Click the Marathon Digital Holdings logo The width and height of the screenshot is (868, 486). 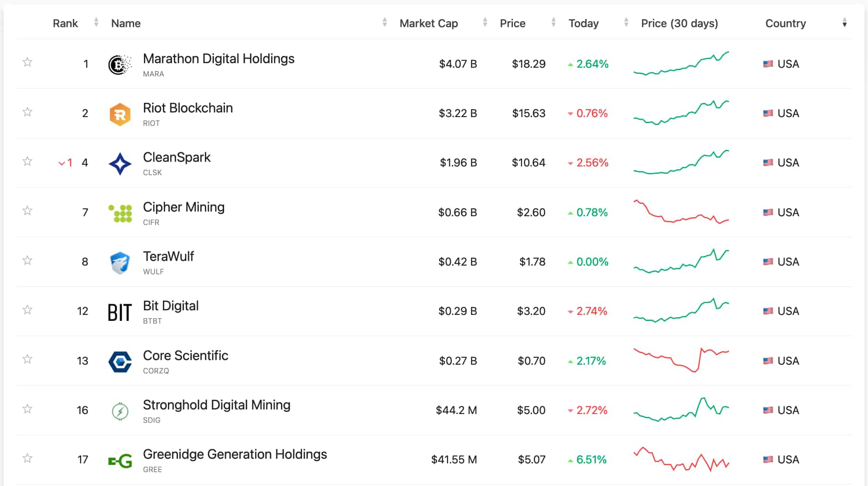(x=119, y=64)
